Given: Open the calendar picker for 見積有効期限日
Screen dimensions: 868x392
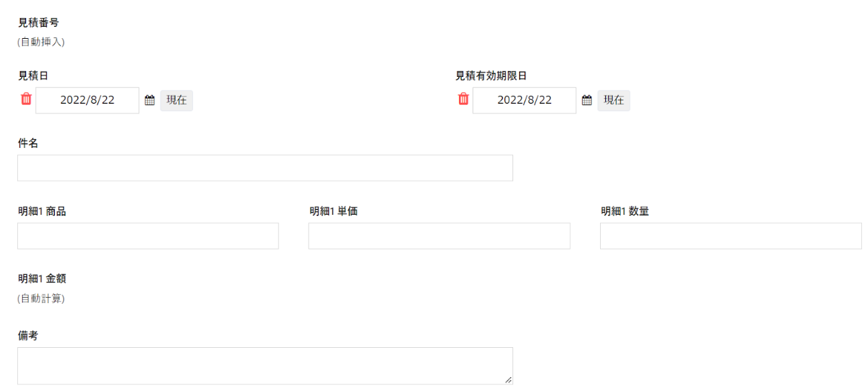Looking at the screenshot, I should (587, 100).
